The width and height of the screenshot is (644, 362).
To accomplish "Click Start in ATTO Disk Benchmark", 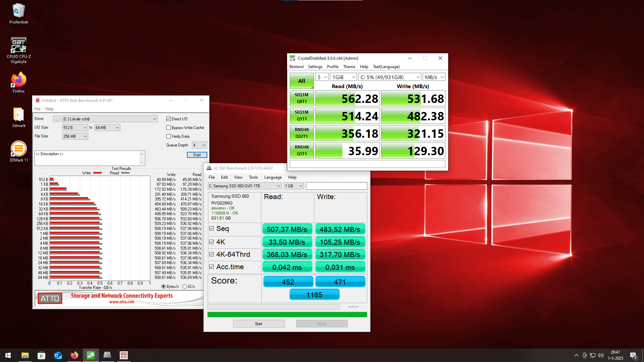I will [197, 155].
